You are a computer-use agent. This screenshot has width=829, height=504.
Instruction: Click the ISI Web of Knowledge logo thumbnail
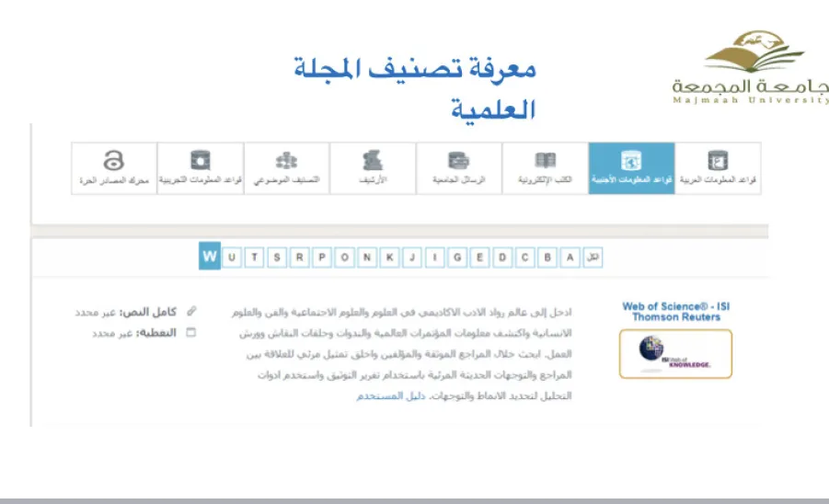point(675,354)
